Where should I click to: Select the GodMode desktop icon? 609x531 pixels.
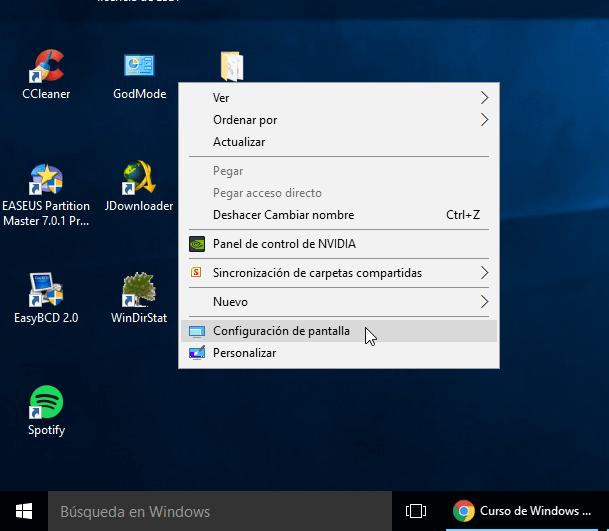click(139, 75)
